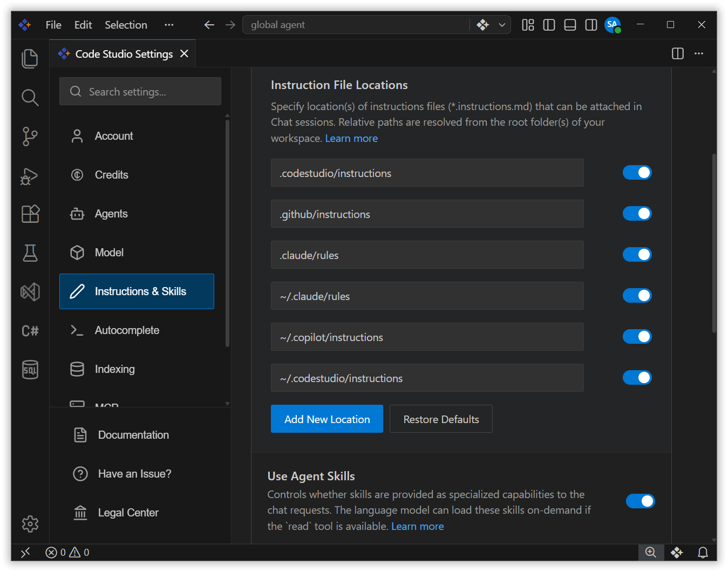
Task: Open the C# activity bar view
Action: (x=30, y=331)
